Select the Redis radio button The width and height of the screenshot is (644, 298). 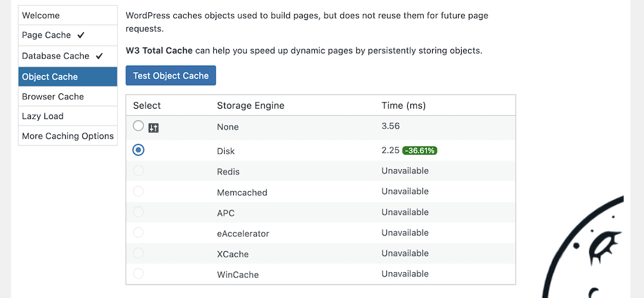(138, 171)
